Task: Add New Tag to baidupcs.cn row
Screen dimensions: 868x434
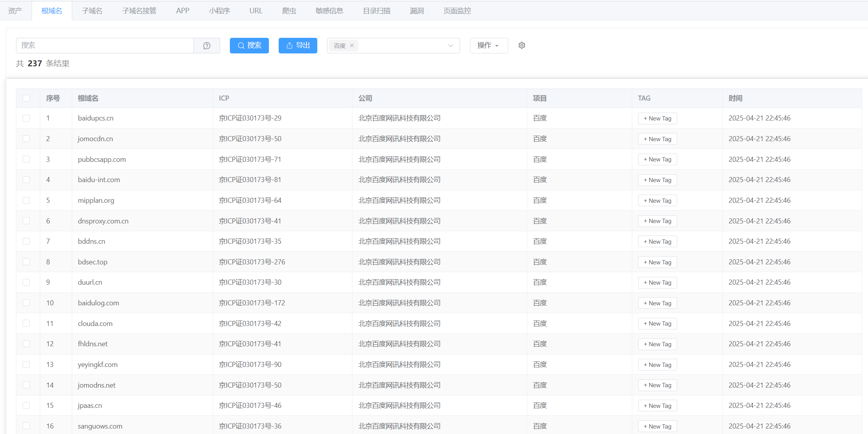Action: [x=657, y=119]
